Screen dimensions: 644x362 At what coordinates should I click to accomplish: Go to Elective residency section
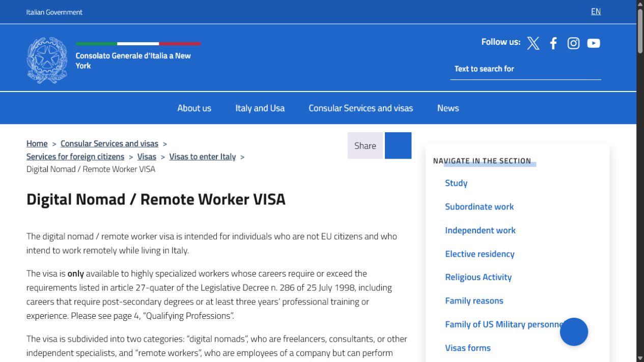click(x=480, y=254)
